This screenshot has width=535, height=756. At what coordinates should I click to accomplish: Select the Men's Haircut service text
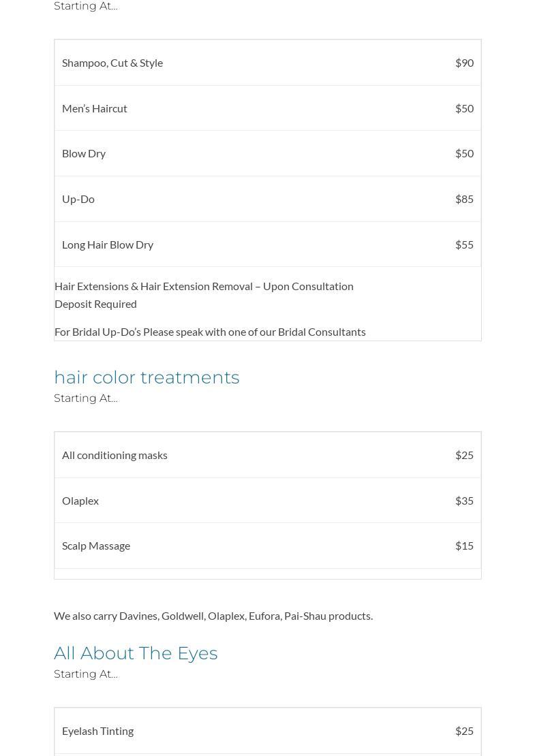(x=95, y=108)
